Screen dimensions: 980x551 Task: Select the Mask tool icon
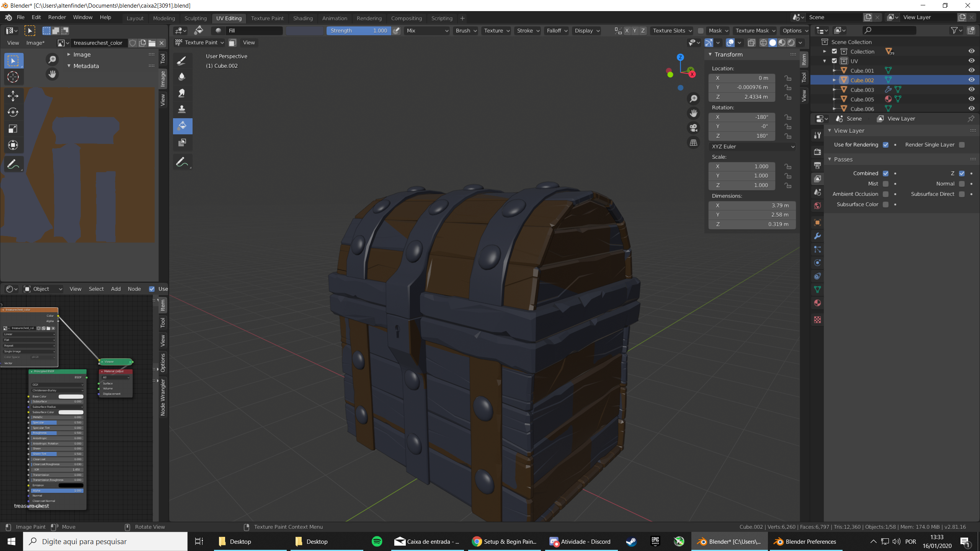[182, 142]
